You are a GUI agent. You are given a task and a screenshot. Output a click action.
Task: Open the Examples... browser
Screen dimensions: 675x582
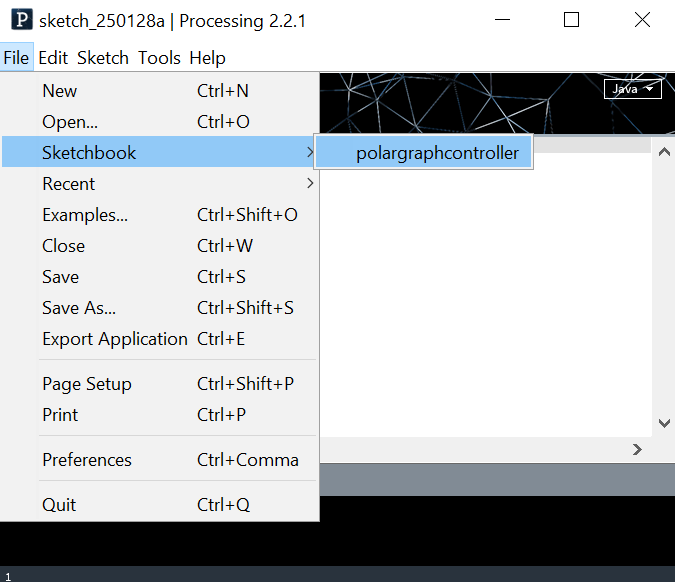tap(160, 215)
